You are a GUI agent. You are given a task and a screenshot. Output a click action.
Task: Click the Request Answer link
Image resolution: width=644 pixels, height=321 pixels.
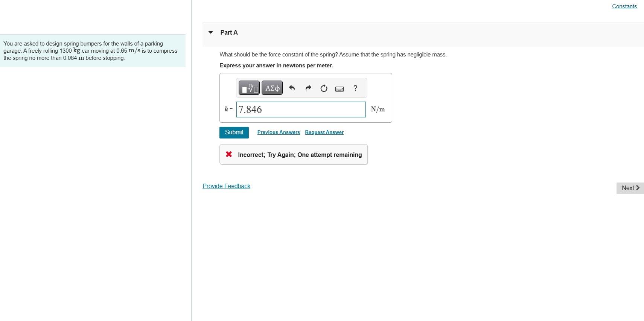[324, 132]
